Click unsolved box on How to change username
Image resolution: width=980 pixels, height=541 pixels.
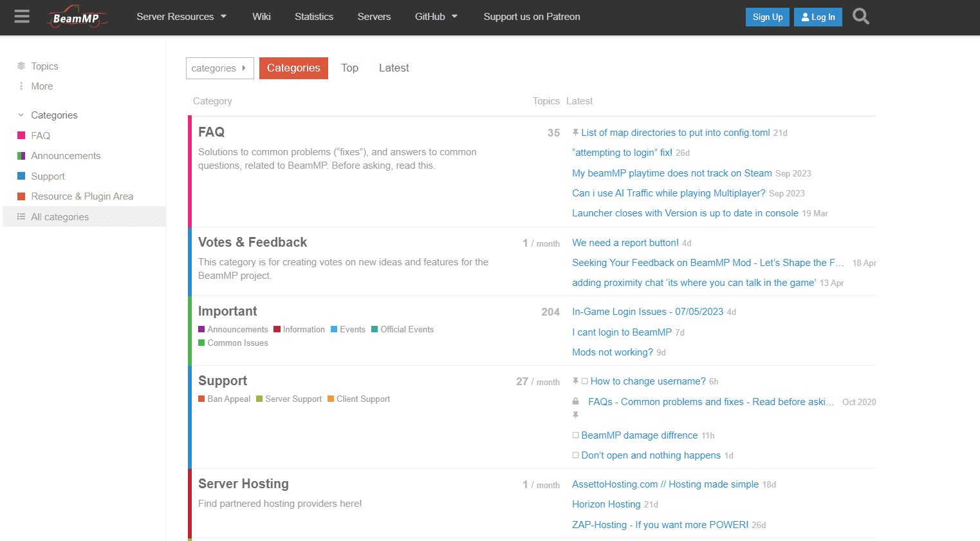(585, 381)
